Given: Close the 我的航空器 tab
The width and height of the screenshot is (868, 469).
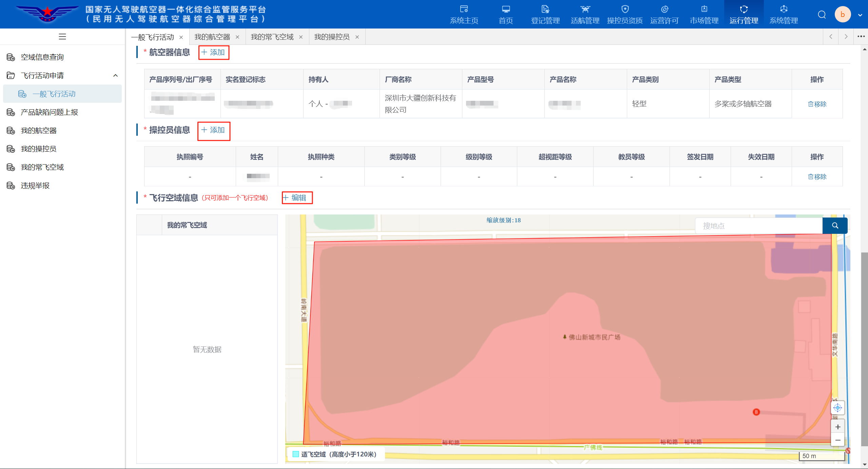Looking at the screenshot, I should [237, 37].
